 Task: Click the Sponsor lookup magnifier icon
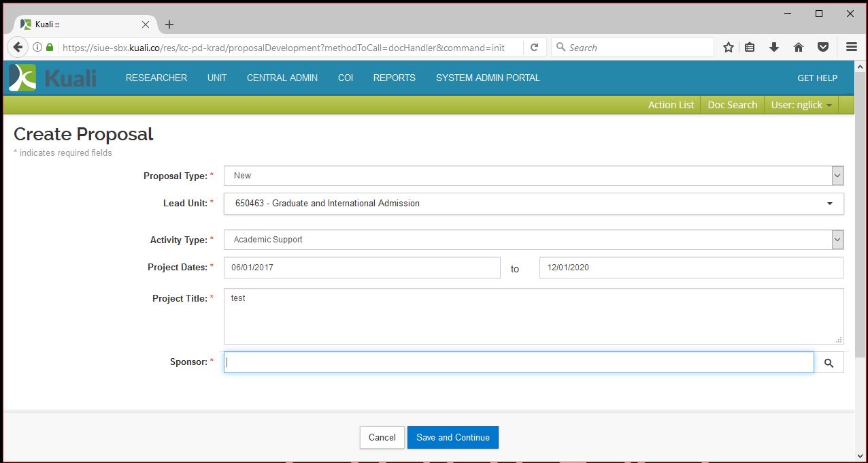coord(829,363)
